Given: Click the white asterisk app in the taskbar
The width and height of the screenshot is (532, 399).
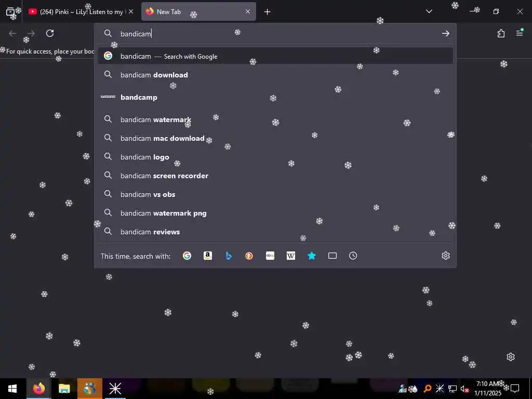Looking at the screenshot, I should 115,389.
